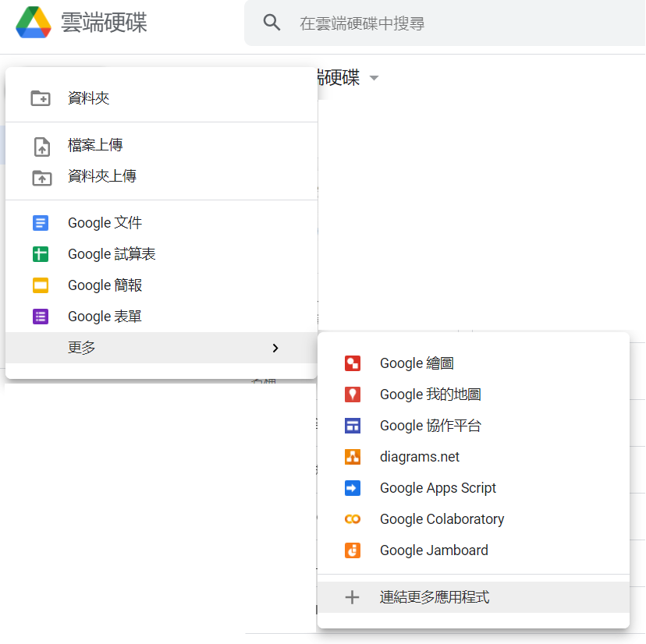Create a new Google 文件
This screenshot has height=644, width=646.
pos(161,223)
